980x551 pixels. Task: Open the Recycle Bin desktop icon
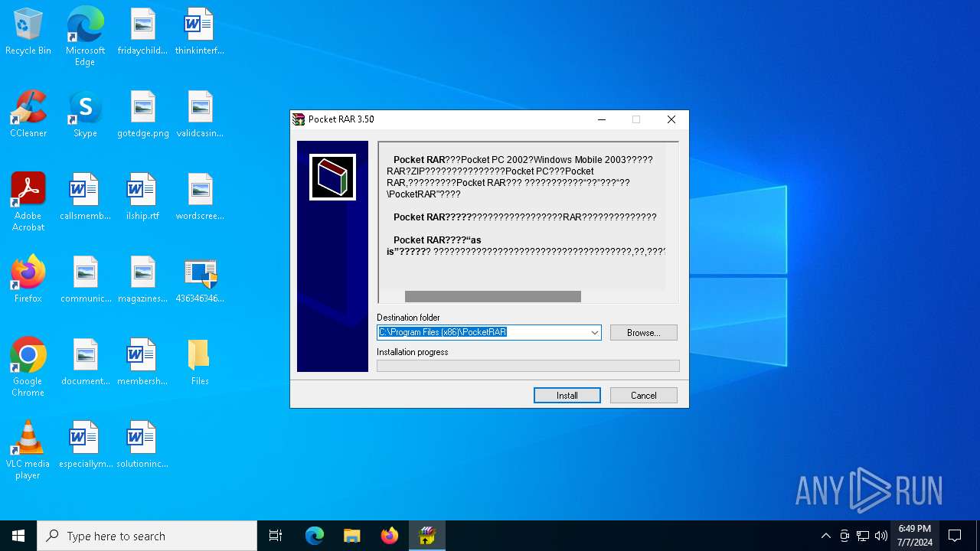pos(28,32)
